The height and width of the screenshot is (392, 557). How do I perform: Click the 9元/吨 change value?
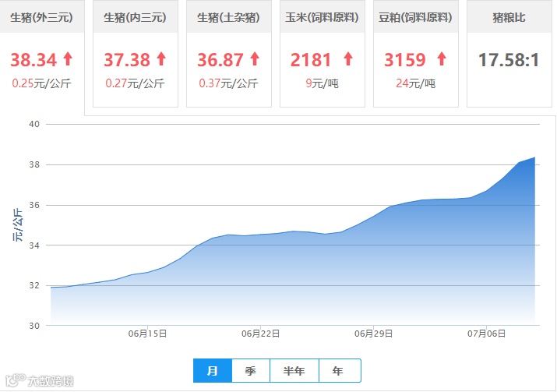[323, 83]
